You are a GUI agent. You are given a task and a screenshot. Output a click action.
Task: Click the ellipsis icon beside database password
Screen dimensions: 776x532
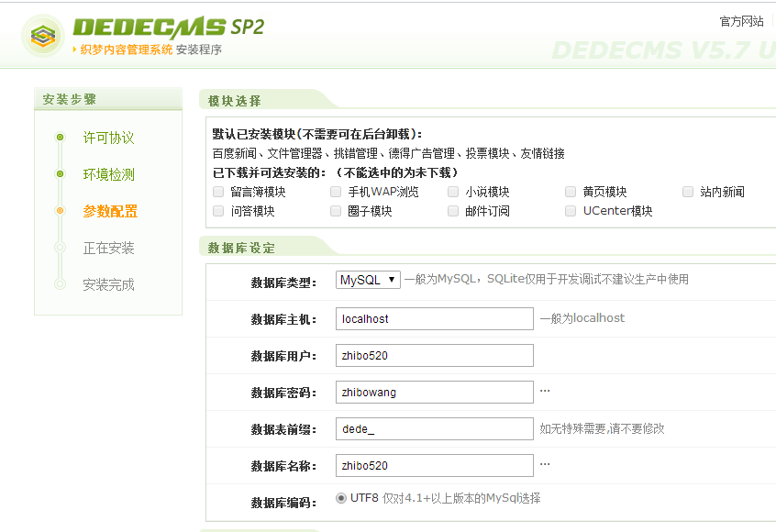pyautogui.click(x=545, y=391)
